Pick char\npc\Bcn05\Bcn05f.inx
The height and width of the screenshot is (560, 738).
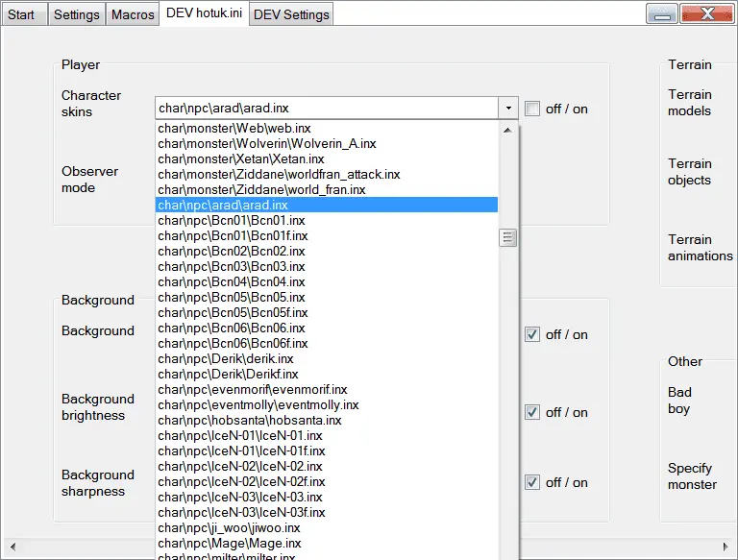coord(327,312)
